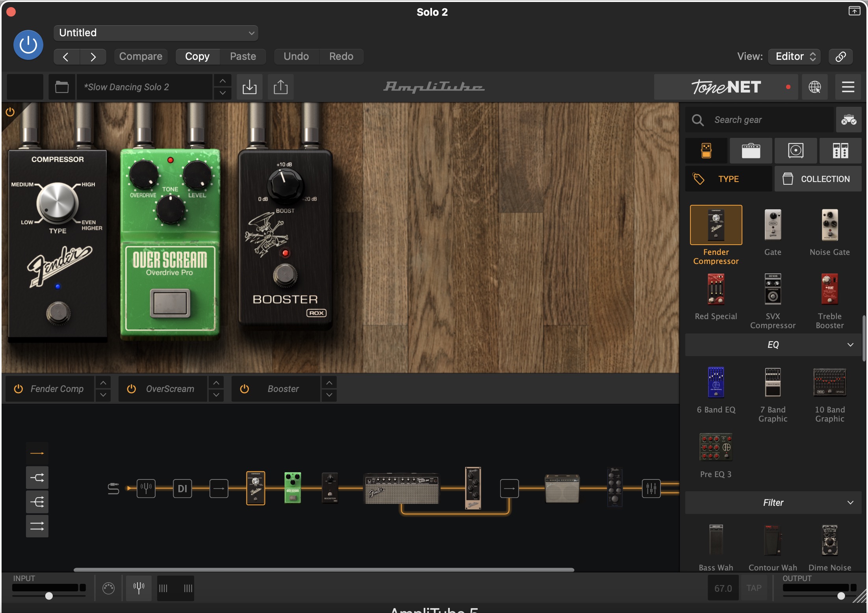Select the Bass Wah pedal
The image size is (868, 613).
click(x=716, y=541)
